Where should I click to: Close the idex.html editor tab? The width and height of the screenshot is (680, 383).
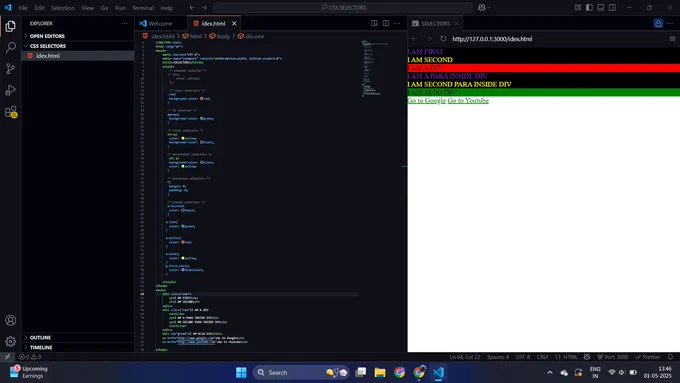234,23
